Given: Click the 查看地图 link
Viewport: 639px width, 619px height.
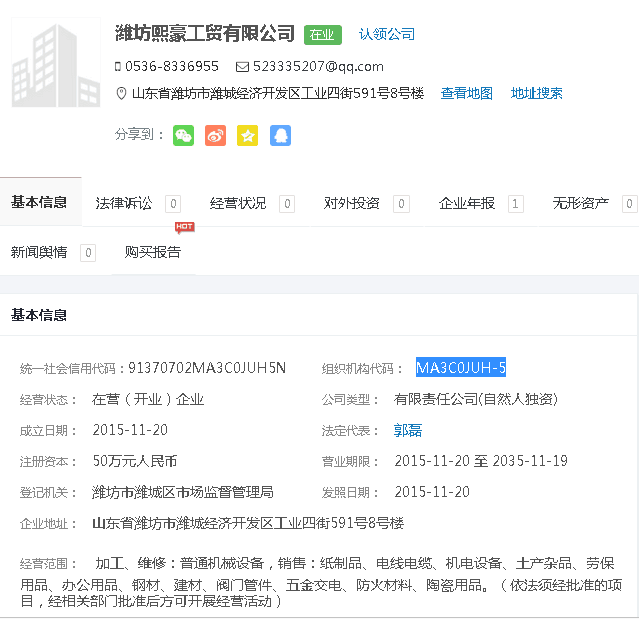Looking at the screenshot, I should 467,94.
